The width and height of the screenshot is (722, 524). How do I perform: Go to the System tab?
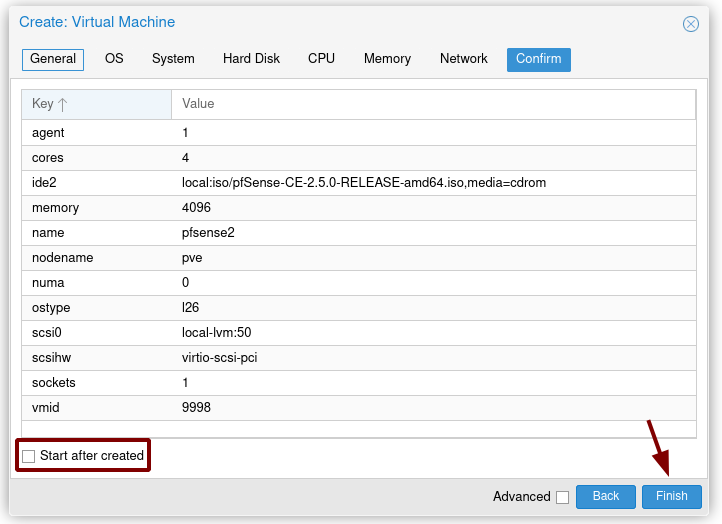(173, 59)
